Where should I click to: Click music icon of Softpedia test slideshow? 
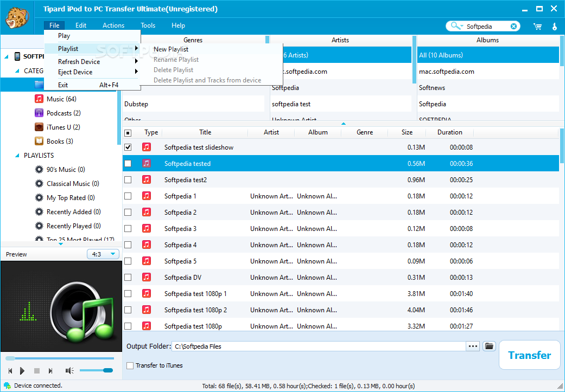pos(147,147)
